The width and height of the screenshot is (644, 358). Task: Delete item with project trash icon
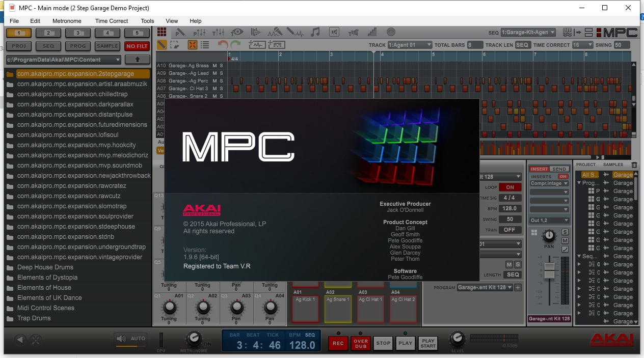tap(634, 164)
